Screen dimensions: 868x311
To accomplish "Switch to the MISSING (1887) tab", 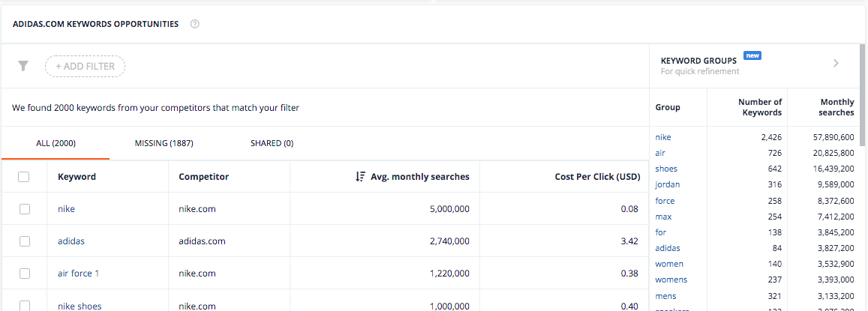I will pos(164,143).
